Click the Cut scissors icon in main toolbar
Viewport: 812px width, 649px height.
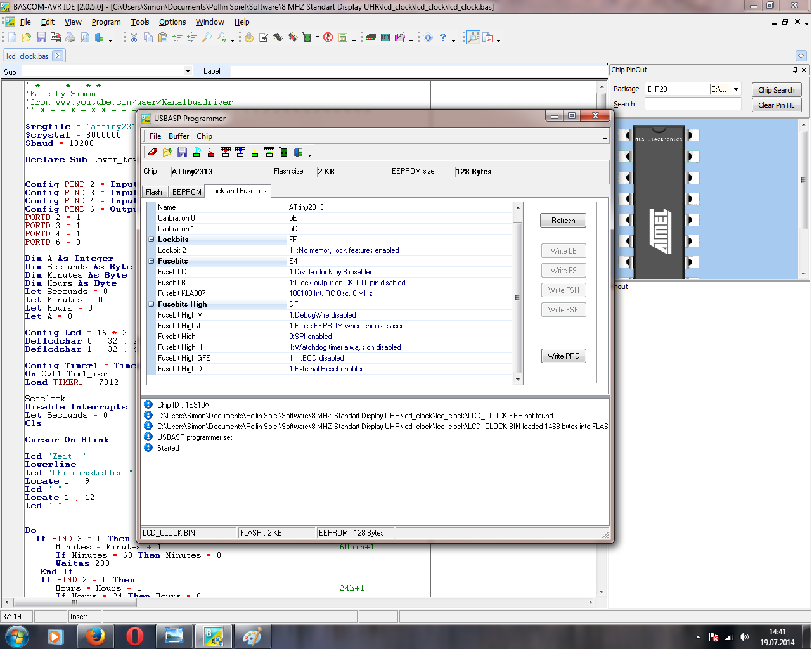134,38
